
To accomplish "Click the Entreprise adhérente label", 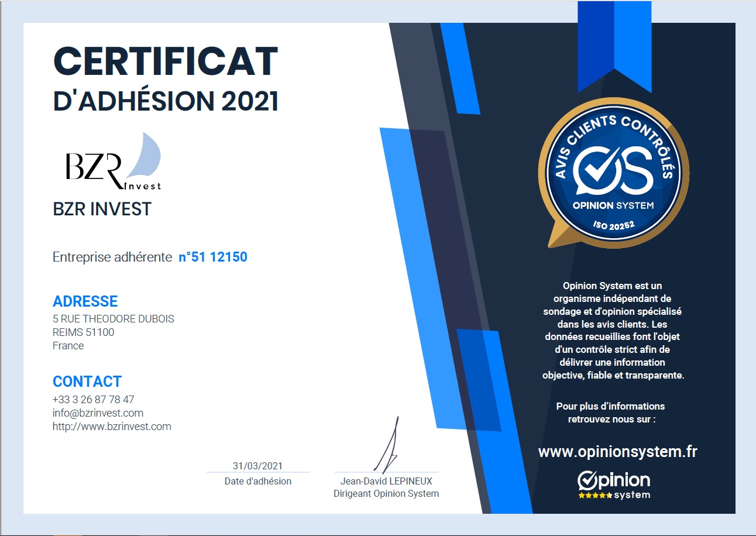I will [112, 257].
